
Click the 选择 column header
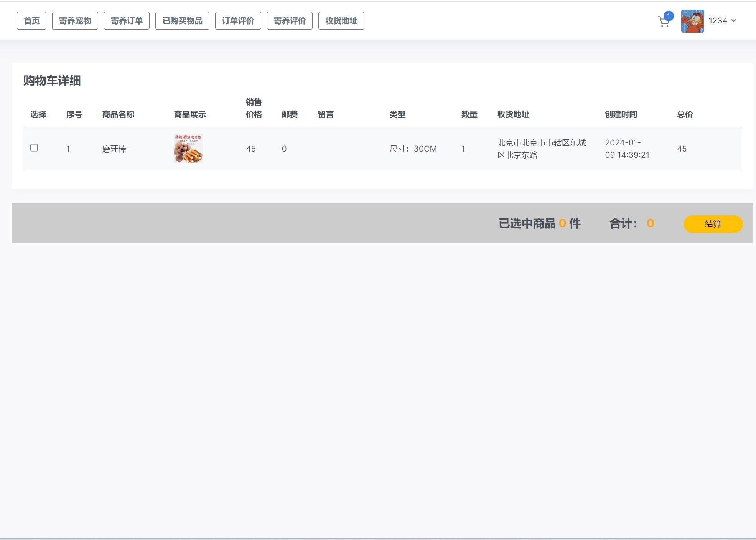[38, 114]
